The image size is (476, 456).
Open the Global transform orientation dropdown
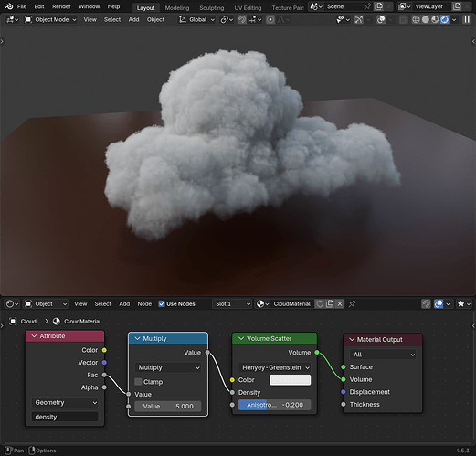pyautogui.click(x=196, y=19)
